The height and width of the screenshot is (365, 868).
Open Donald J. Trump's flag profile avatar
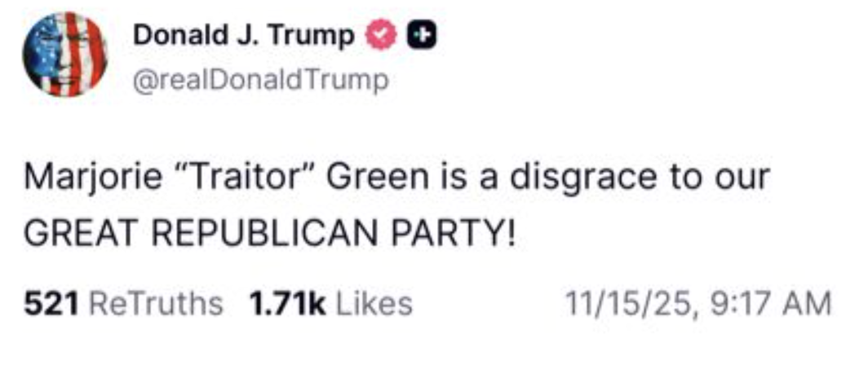point(64,55)
